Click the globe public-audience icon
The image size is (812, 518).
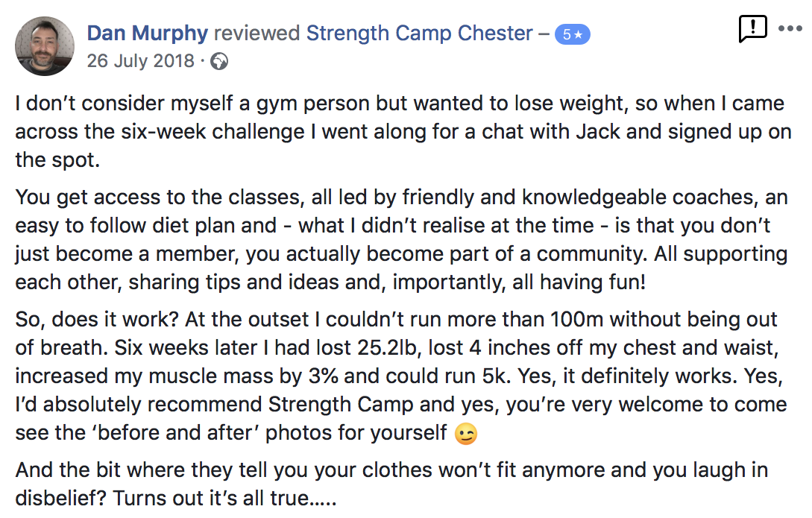point(219,62)
